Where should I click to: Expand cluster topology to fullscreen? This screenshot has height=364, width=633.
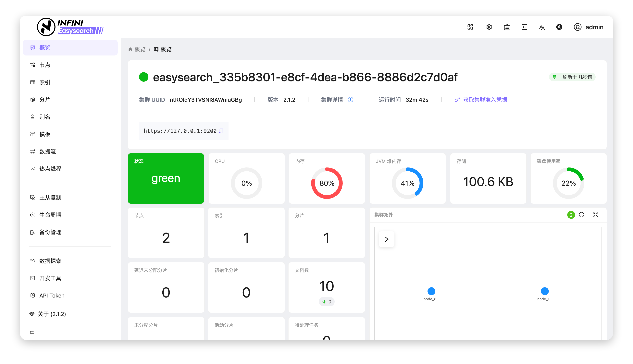(595, 215)
